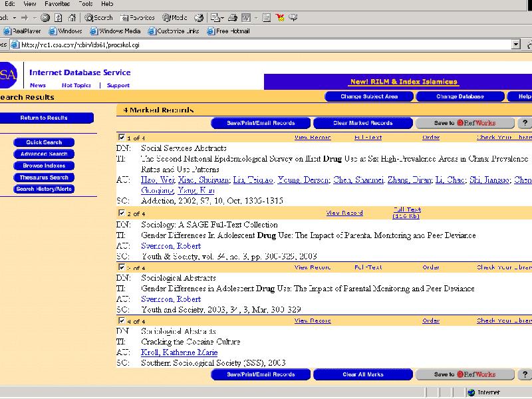Refresh the page with the toolbar icon

click(59, 18)
